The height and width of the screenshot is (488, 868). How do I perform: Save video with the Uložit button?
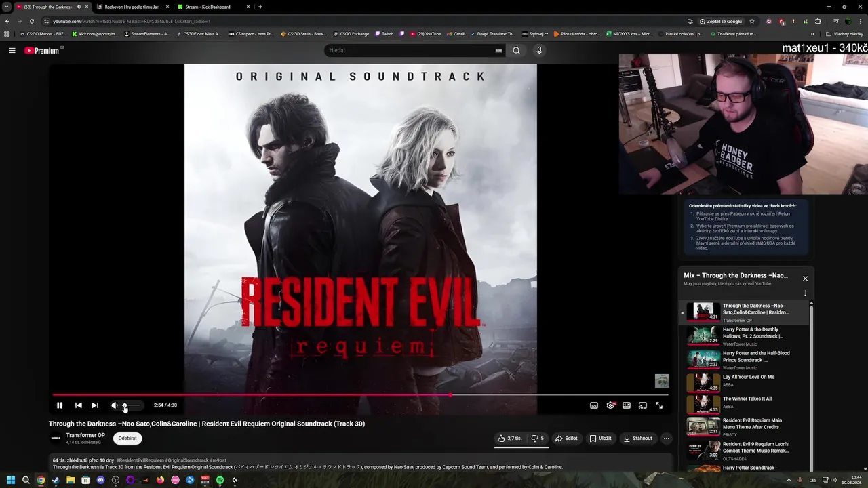coord(600,439)
